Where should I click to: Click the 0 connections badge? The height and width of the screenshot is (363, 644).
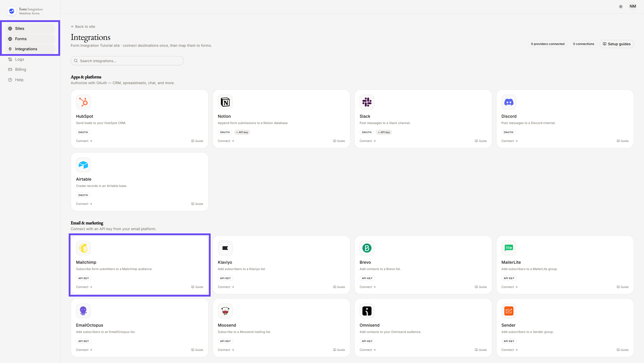coord(583,44)
